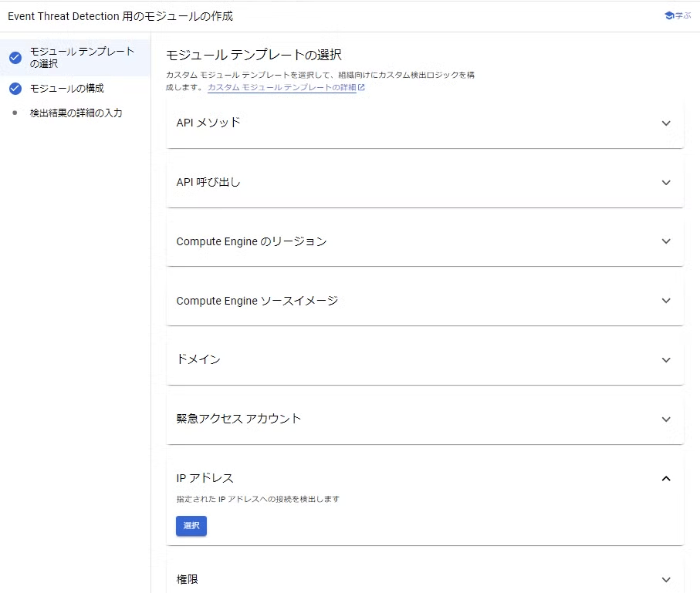This screenshot has width=700, height=593.
Task: Select モジュール テンプレートの選択 step label
Action: [x=82, y=58]
